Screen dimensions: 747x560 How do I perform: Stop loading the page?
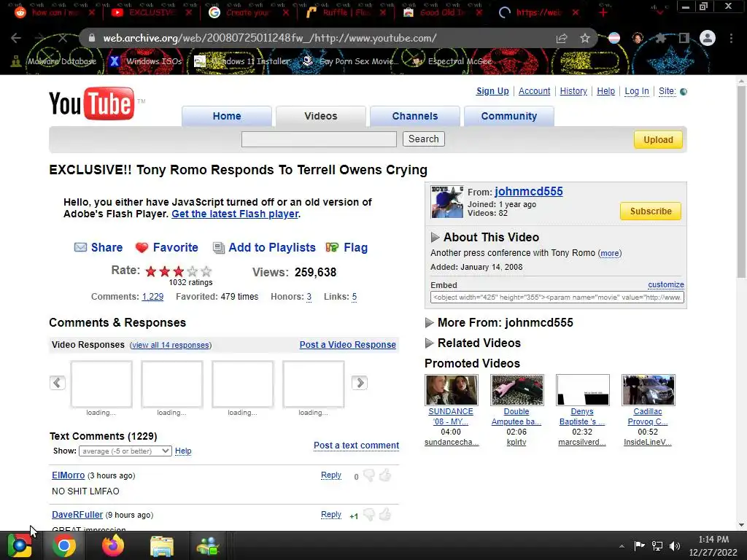pyautogui.click(x=63, y=38)
